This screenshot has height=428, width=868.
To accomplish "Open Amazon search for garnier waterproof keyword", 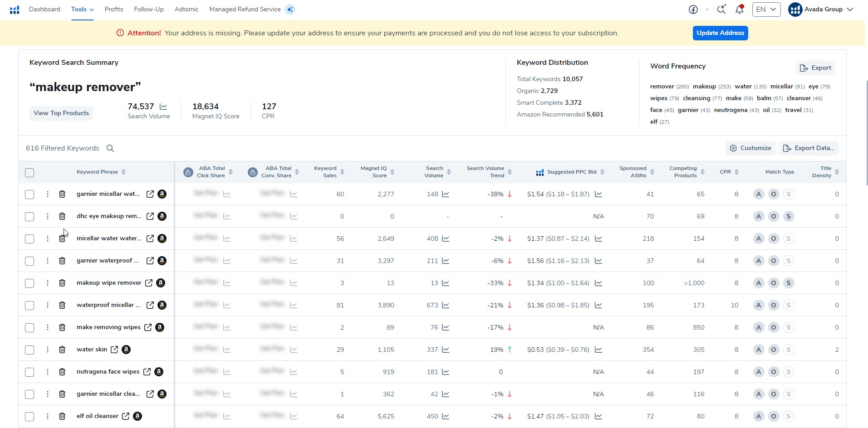I will pos(162,261).
